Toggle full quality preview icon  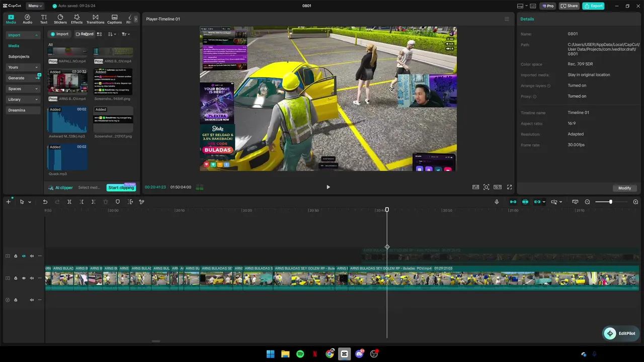point(475,187)
